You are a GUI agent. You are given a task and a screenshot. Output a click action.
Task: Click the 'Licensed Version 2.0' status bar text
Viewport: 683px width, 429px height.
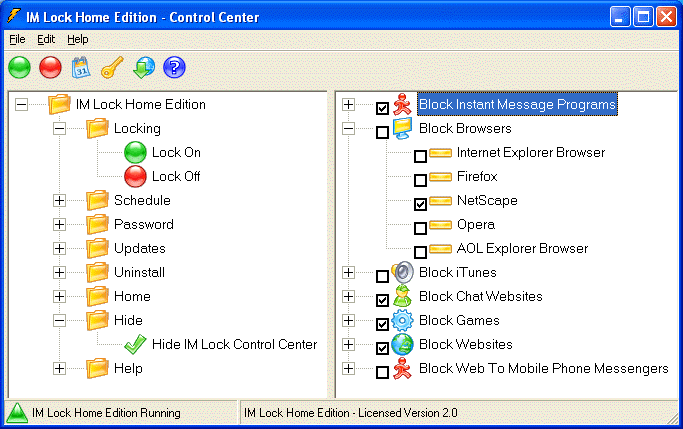[408, 412]
